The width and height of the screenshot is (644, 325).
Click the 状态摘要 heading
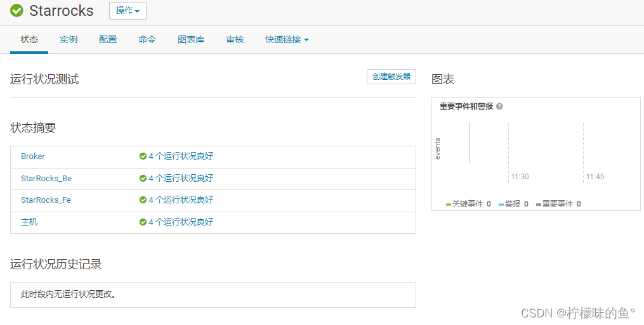(33, 127)
